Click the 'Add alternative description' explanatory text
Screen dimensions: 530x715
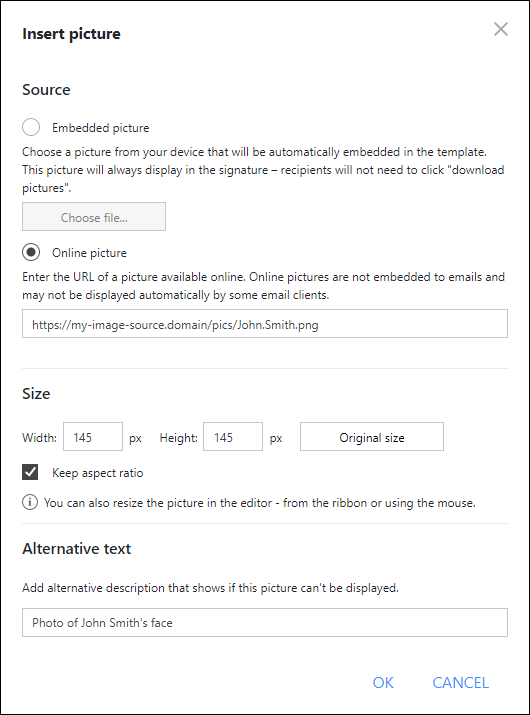coord(210,587)
